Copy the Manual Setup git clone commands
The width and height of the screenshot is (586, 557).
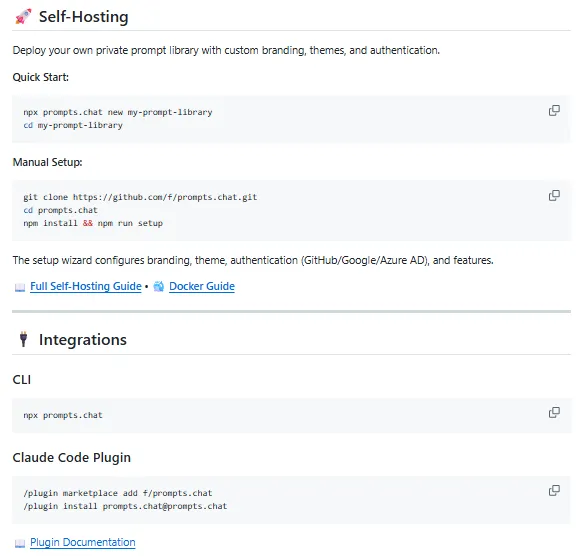click(554, 196)
